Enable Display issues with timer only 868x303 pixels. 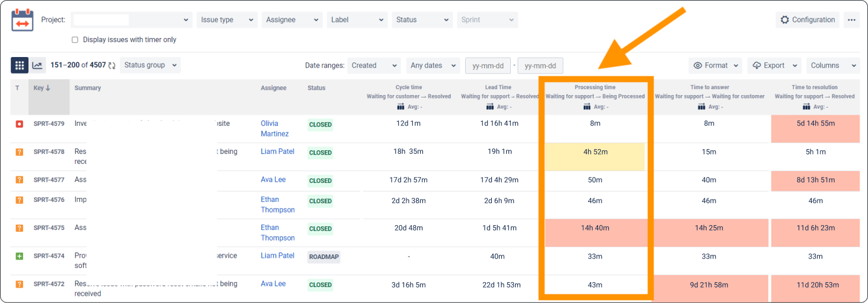[75, 40]
